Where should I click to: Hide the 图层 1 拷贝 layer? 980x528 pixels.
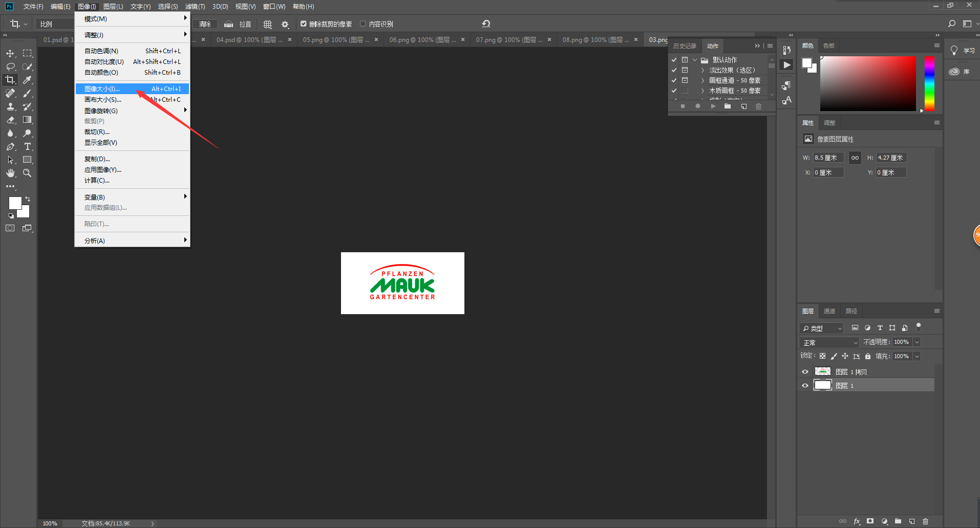point(805,372)
